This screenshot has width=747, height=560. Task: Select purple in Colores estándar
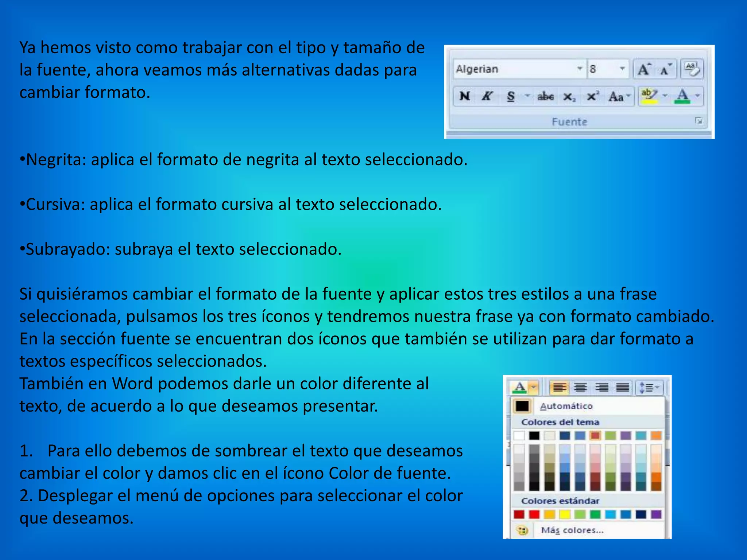[656, 514]
